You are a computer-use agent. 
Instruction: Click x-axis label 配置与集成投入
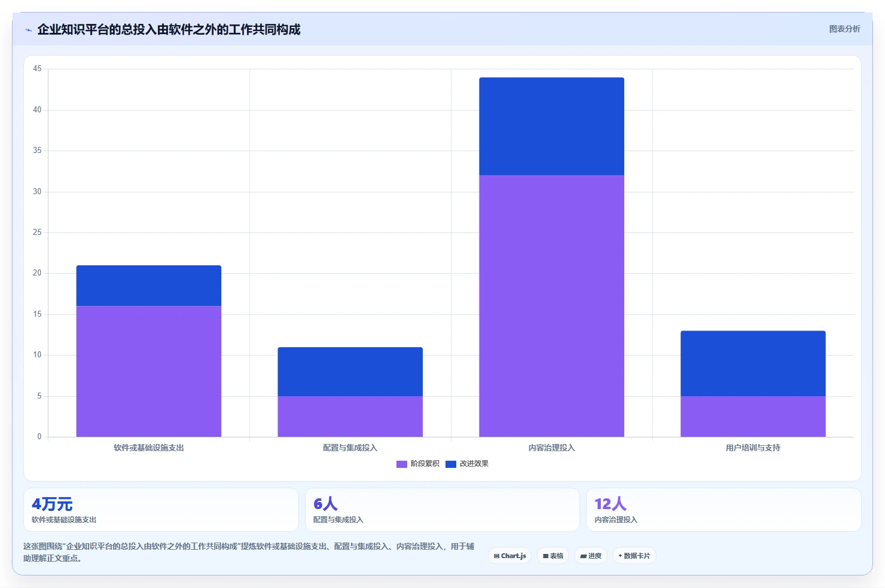(350, 448)
